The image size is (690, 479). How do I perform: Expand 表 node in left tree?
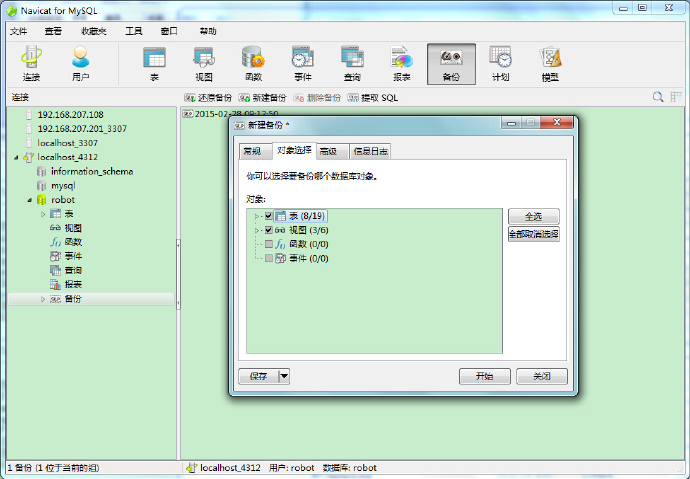click(x=43, y=214)
